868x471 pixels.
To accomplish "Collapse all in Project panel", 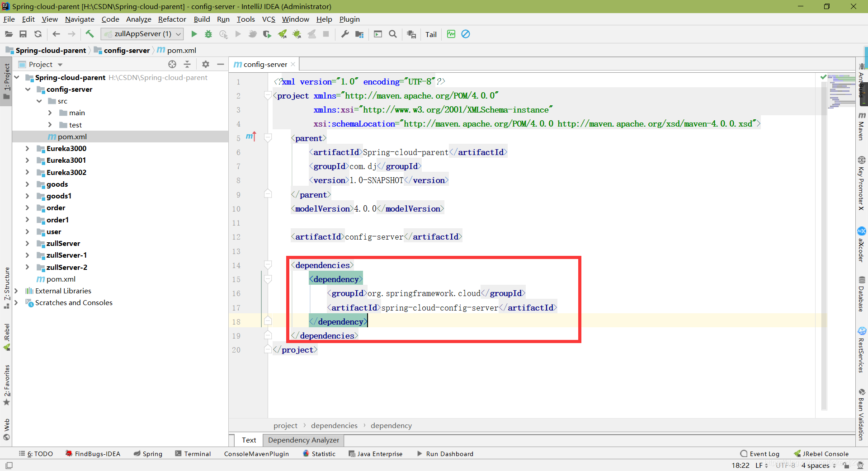I will (187, 64).
